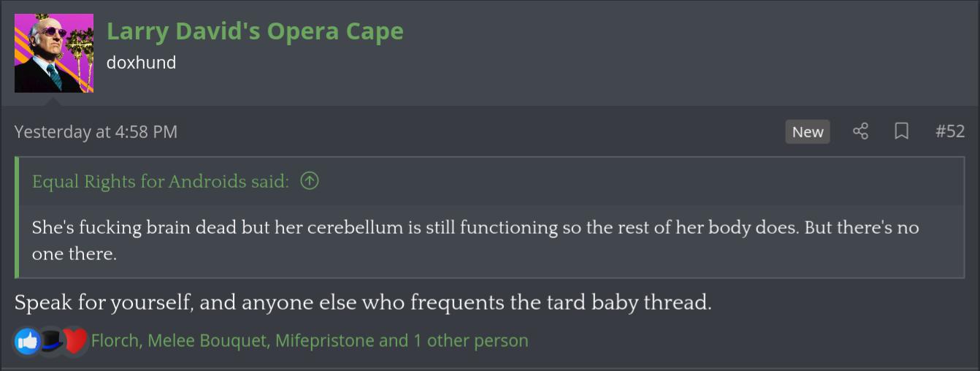Image resolution: width=980 pixels, height=371 pixels.
Task: Open the share icon for post #52
Action: [x=860, y=131]
